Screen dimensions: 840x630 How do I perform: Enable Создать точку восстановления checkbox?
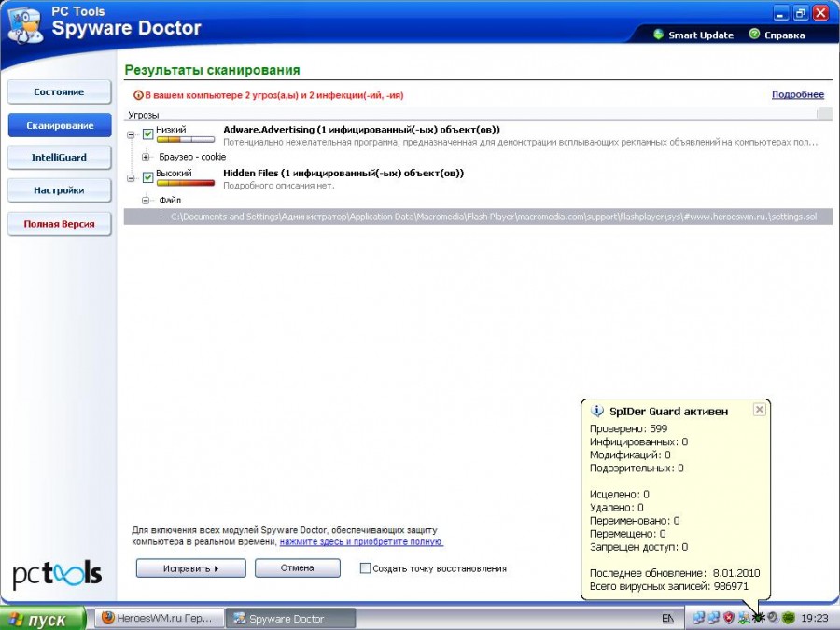[x=365, y=568]
